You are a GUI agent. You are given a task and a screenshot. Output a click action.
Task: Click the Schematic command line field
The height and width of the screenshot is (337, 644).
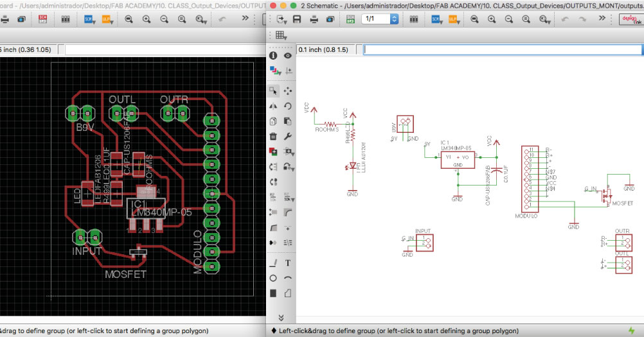tap(503, 49)
